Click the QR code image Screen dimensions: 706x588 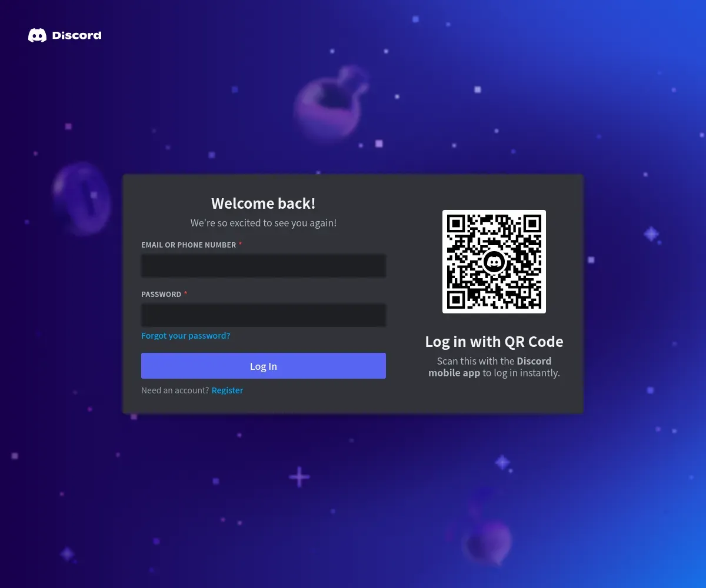(494, 262)
